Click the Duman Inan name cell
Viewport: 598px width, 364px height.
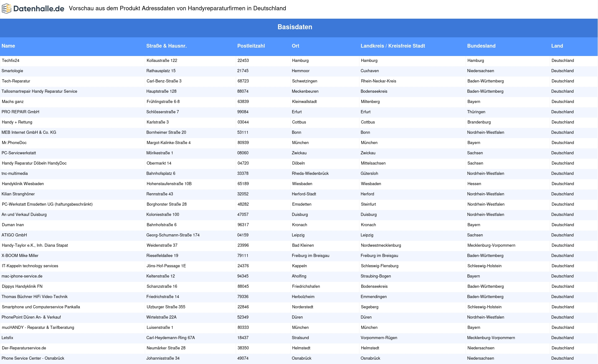pos(13,225)
